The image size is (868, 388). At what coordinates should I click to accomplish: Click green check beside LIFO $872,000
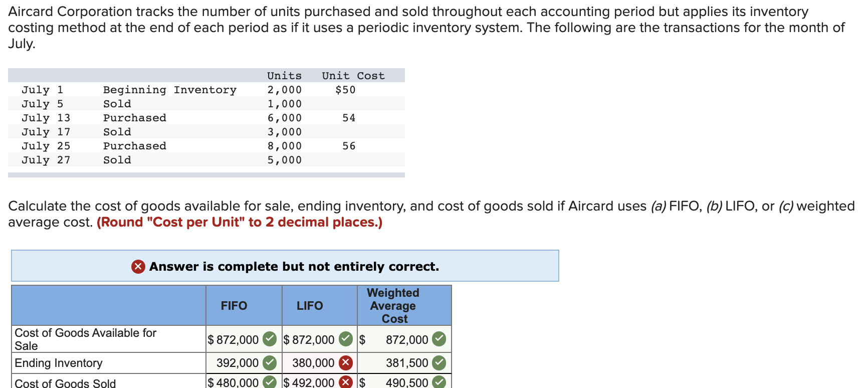pyautogui.click(x=345, y=339)
